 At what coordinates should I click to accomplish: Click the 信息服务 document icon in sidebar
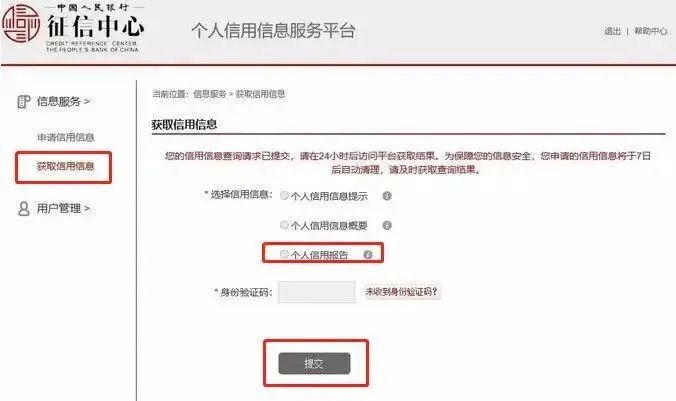[x=24, y=102]
